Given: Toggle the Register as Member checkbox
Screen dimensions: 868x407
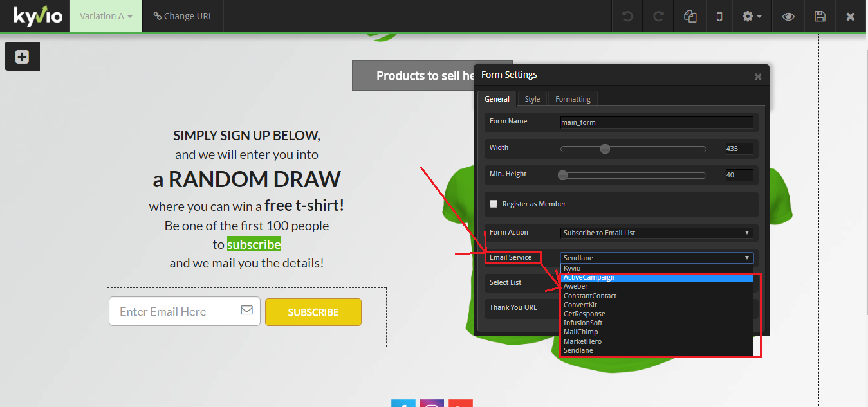Looking at the screenshot, I should click(494, 204).
